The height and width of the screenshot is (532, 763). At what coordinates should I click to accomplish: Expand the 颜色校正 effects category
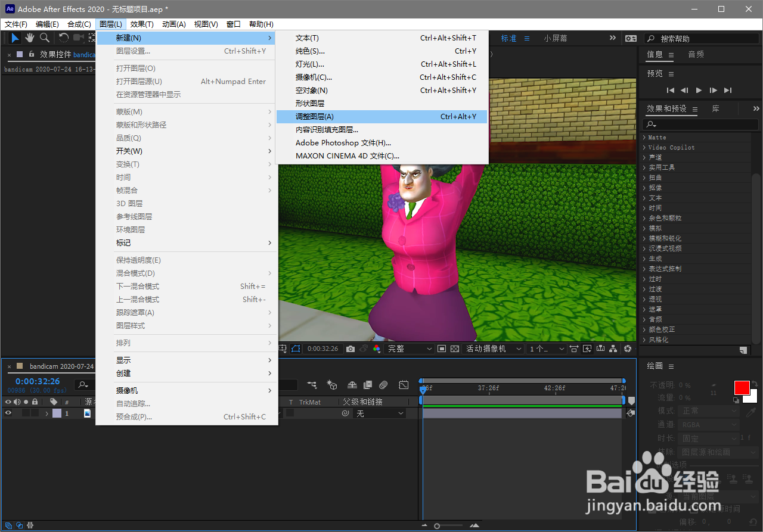[644, 329]
